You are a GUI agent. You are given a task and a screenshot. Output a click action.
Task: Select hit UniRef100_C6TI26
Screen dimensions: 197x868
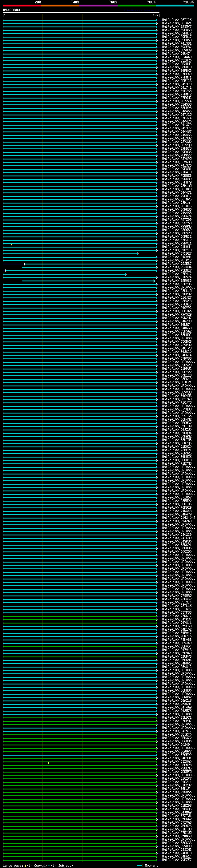click(x=176, y=20)
